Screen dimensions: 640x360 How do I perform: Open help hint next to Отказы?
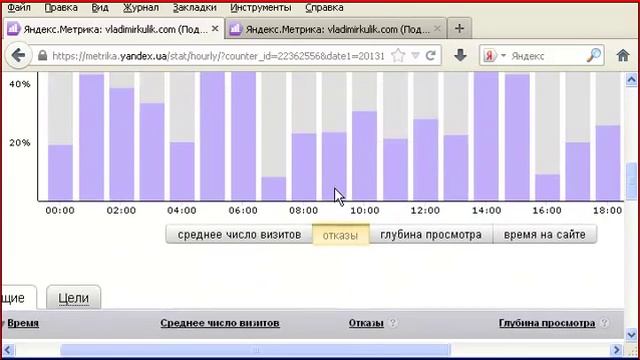393,323
